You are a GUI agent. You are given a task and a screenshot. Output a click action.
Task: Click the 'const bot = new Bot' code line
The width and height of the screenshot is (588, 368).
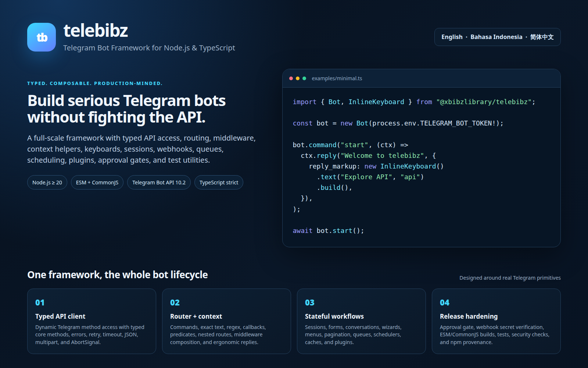pyautogui.click(x=398, y=123)
